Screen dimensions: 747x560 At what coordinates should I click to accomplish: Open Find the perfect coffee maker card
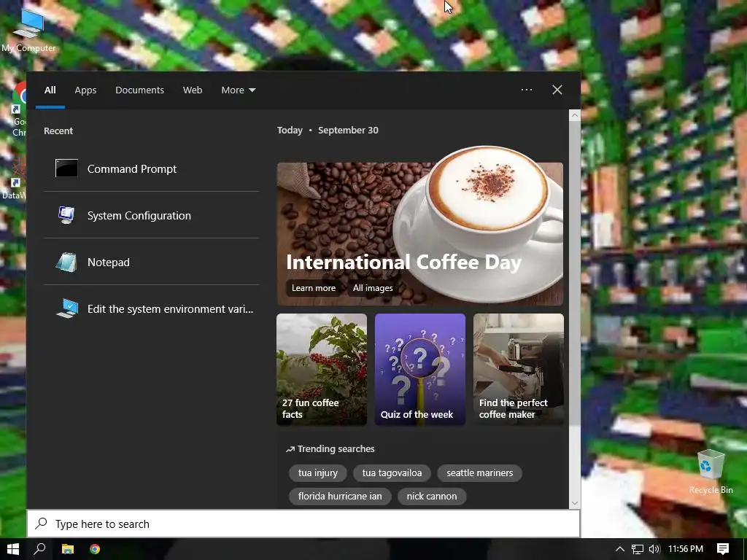point(519,369)
